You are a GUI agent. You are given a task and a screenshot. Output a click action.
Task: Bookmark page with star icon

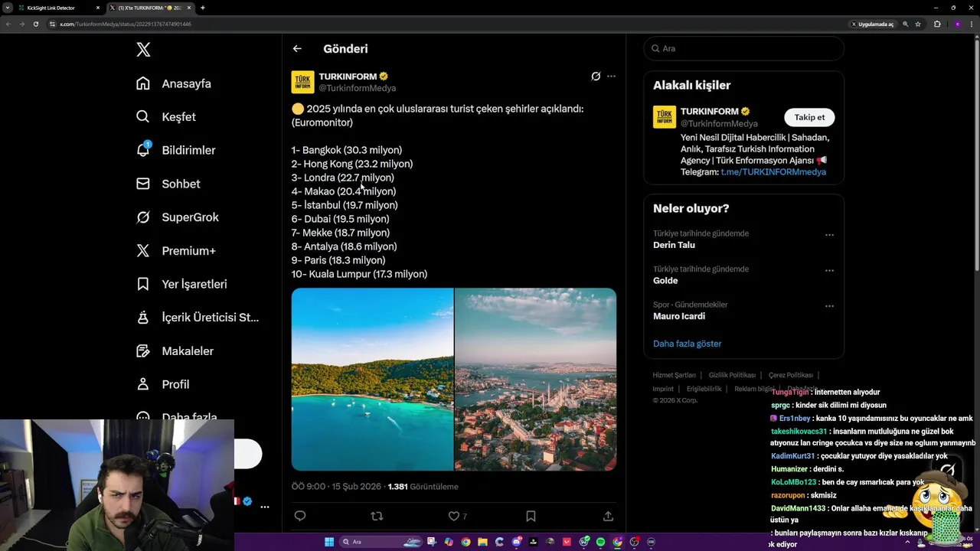tap(917, 24)
